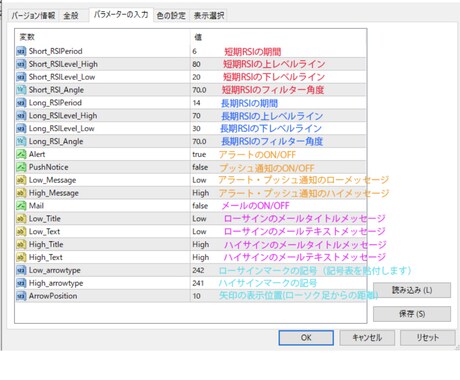460x380 pixels.
Task: Click the 読み込み (L) button
Action: 412,290
